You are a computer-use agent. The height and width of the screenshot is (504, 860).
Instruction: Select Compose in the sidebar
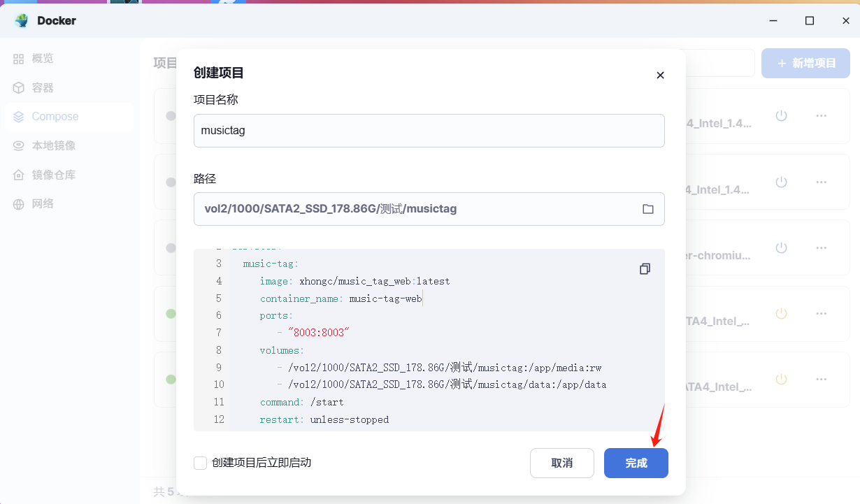pyautogui.click(x=55, y=117)
